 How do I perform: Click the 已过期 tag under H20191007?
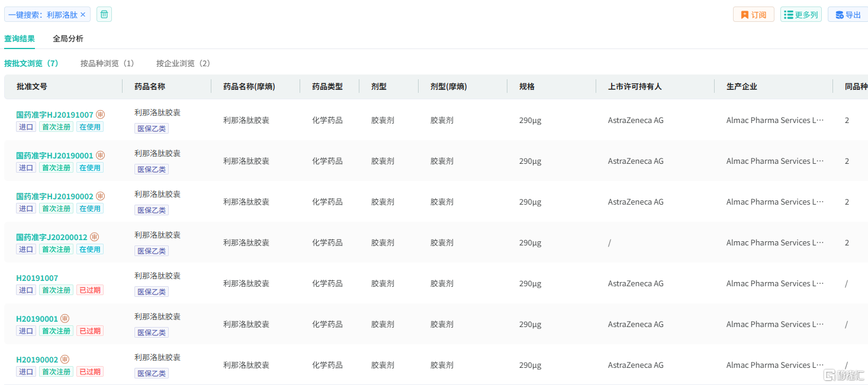[x=90, y=290]
